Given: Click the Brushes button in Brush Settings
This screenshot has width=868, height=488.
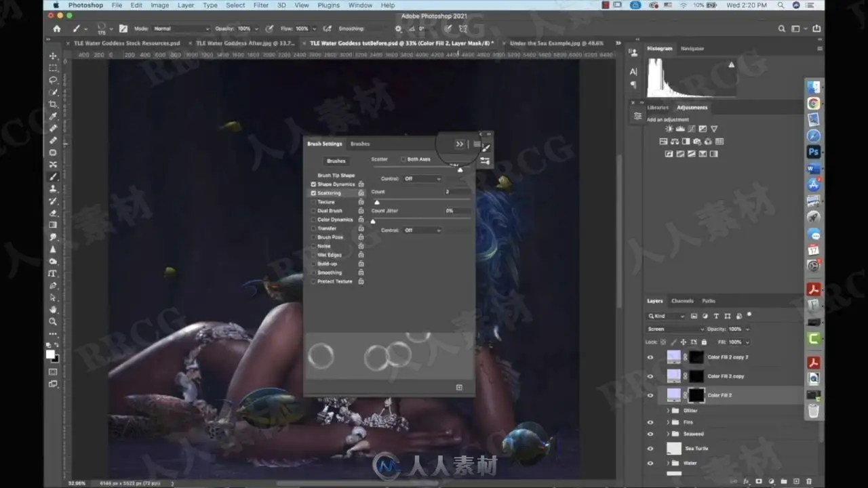Looking at the screenshot, I should [336, 161].
